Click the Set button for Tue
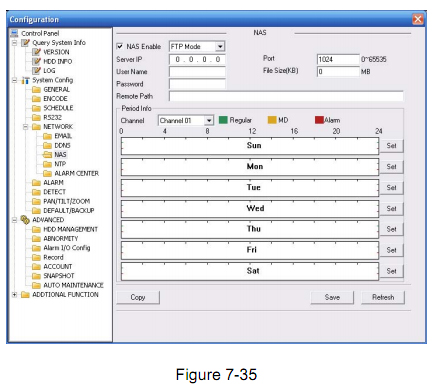437x390 pixels. (x=391, y=188)
